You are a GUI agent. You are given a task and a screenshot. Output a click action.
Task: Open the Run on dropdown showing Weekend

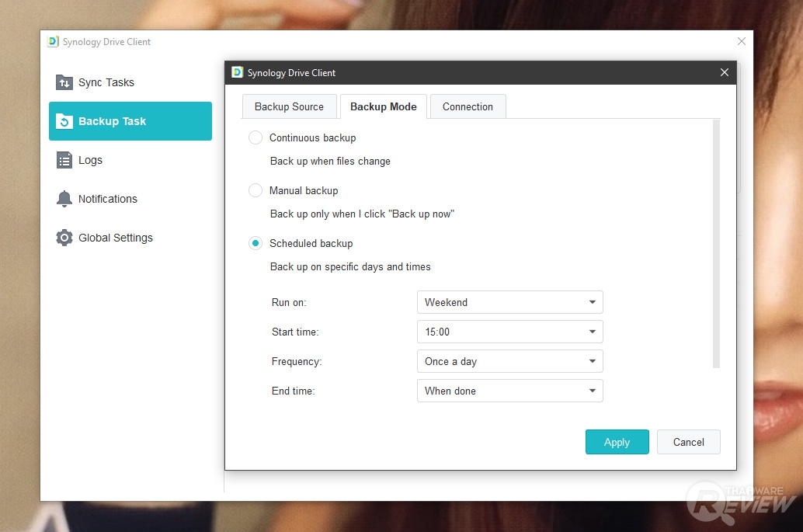click(510, 302)
